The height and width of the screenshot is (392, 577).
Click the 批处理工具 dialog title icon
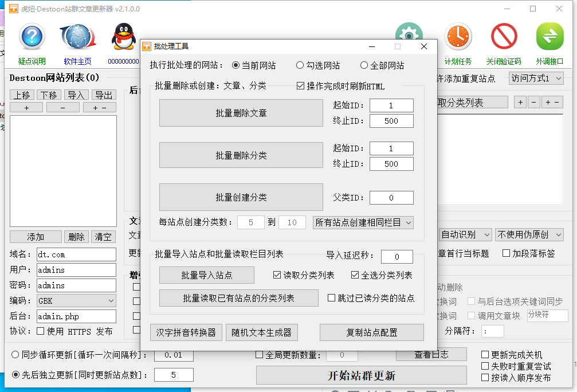[x=147, y=46]
